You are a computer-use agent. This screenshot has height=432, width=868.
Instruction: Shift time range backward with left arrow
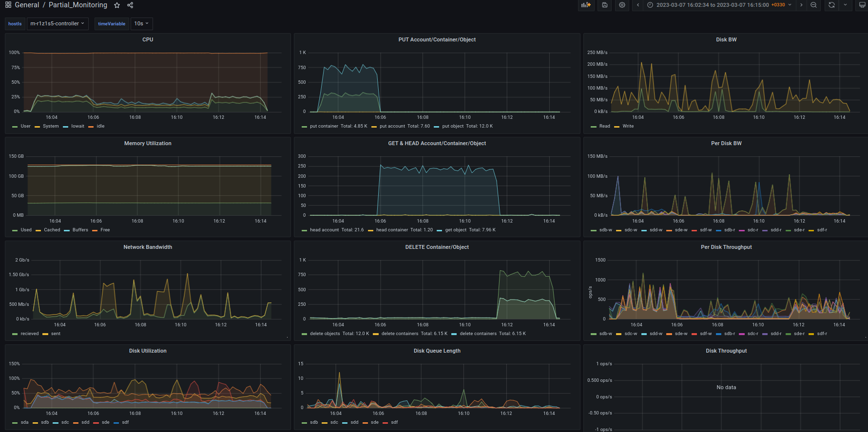tap(638, 5)
